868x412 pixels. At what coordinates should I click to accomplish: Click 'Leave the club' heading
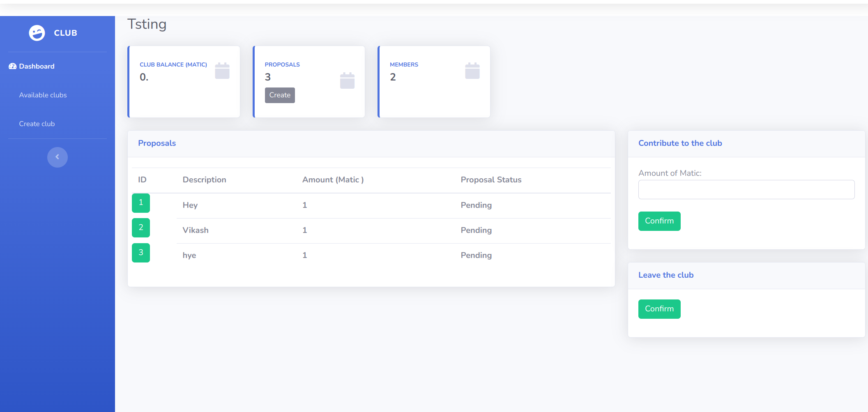click(x=666, y=275)
